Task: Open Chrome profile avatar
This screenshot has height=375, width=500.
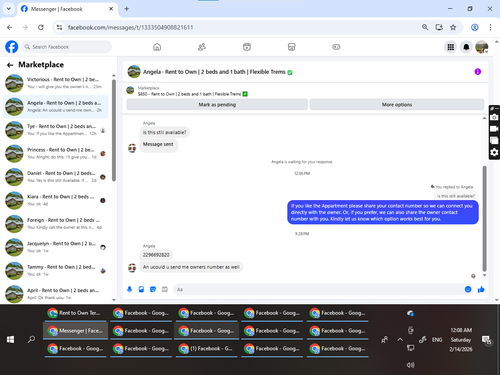Action: (475, 27)
